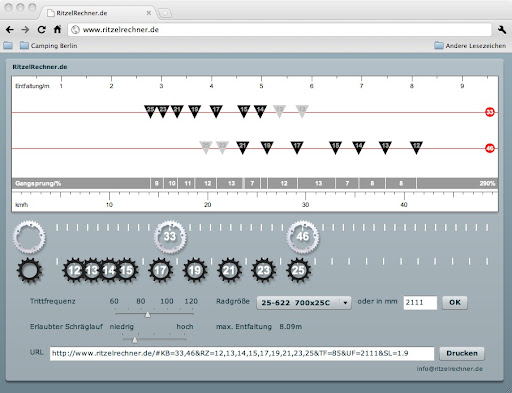Select the 19-tooth sprocket

(x=195, y=270)
